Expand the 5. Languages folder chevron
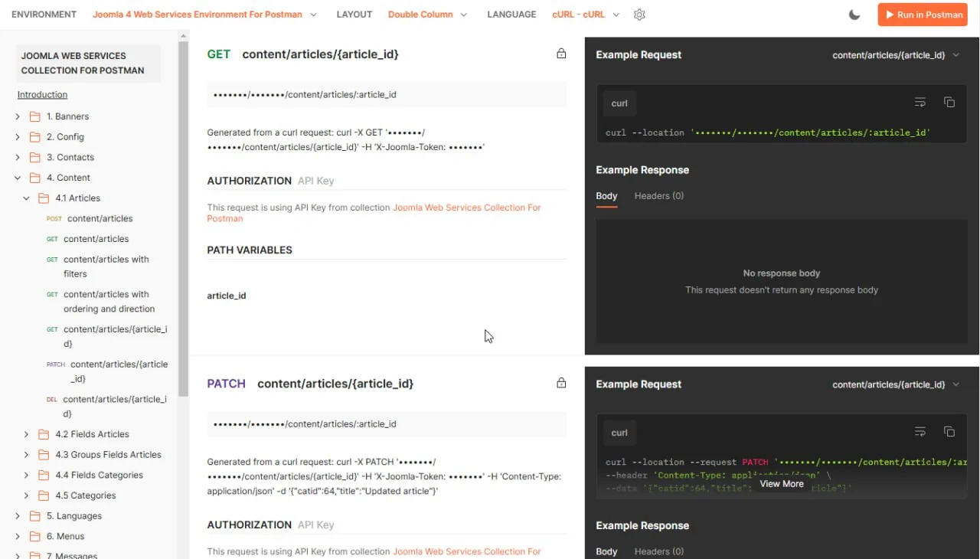Viewport: 980px width, 559px height. pyautogui.click(x=18, y=516)
